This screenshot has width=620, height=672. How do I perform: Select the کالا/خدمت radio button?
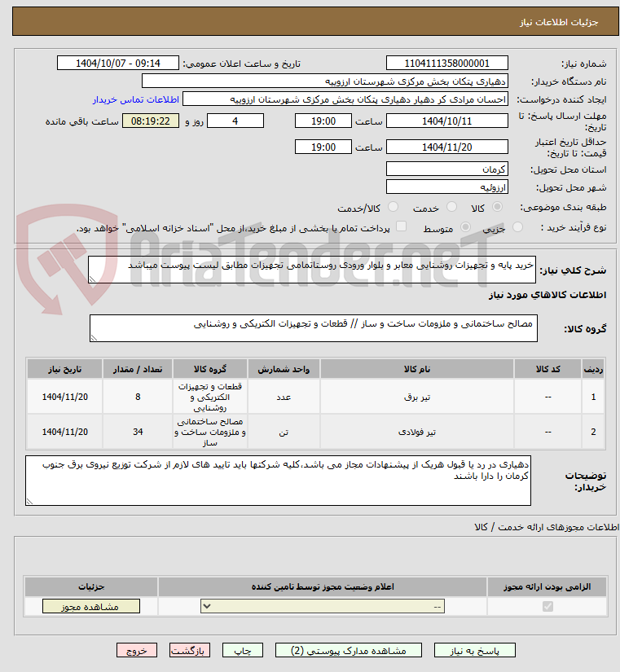point(393,207)
